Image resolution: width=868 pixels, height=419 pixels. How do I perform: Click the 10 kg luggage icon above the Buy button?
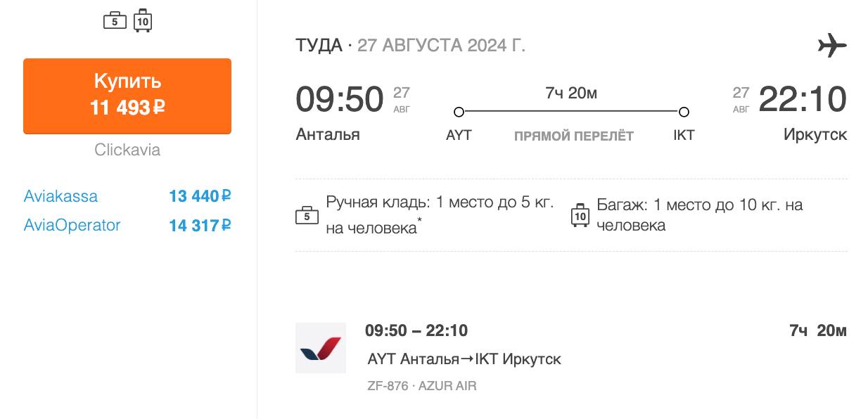click(143, 21)
